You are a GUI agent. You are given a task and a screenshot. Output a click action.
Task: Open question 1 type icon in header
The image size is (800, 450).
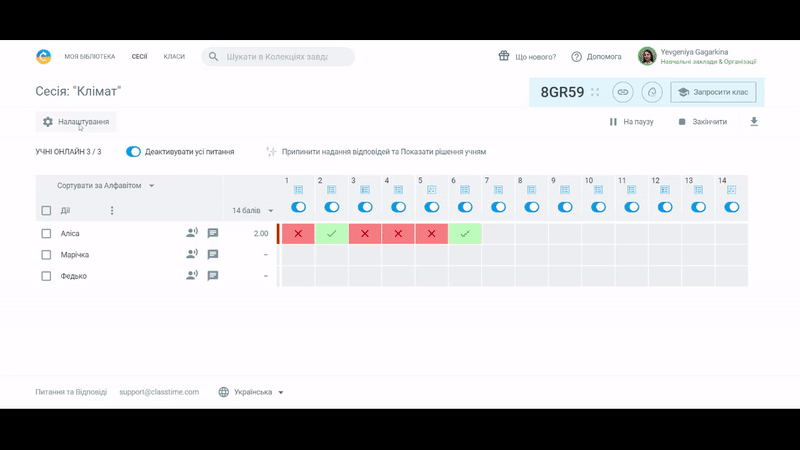298,189
